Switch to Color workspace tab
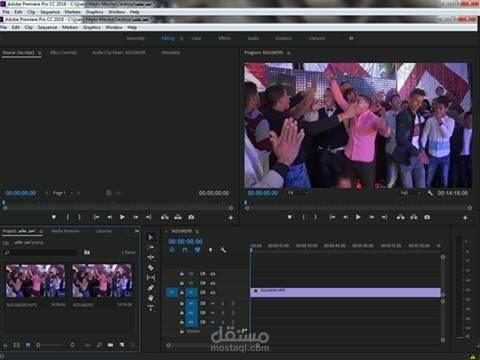Image resolution: width=480 pixels, height=360 pixels. [x=196, y=38]
